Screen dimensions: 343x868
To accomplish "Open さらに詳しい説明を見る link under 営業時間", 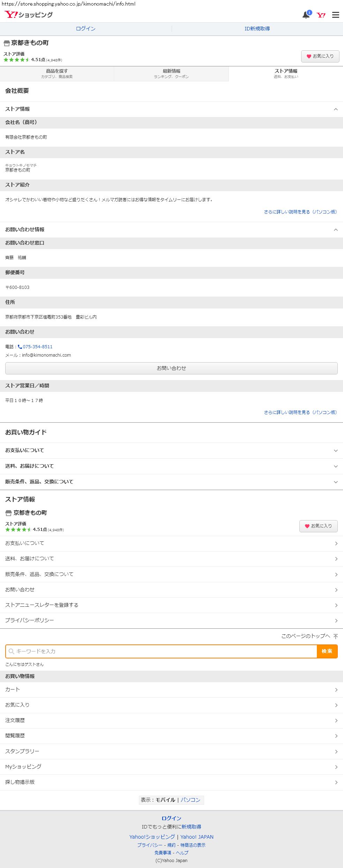I will click(x=300, y=413).
